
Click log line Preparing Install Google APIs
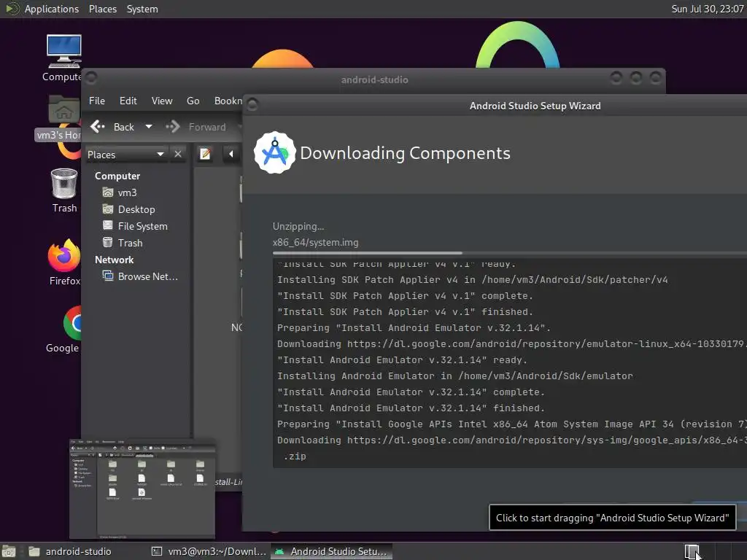point(511,424)
